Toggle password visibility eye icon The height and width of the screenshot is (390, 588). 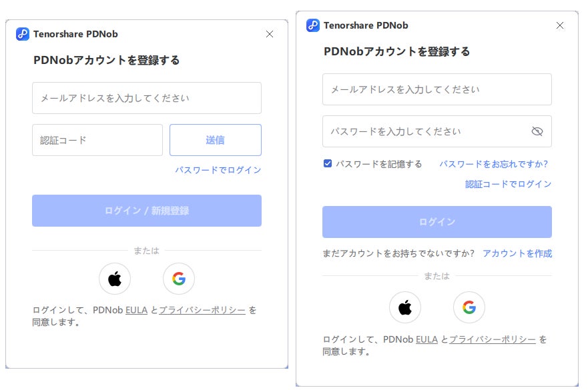click(537, 131)
